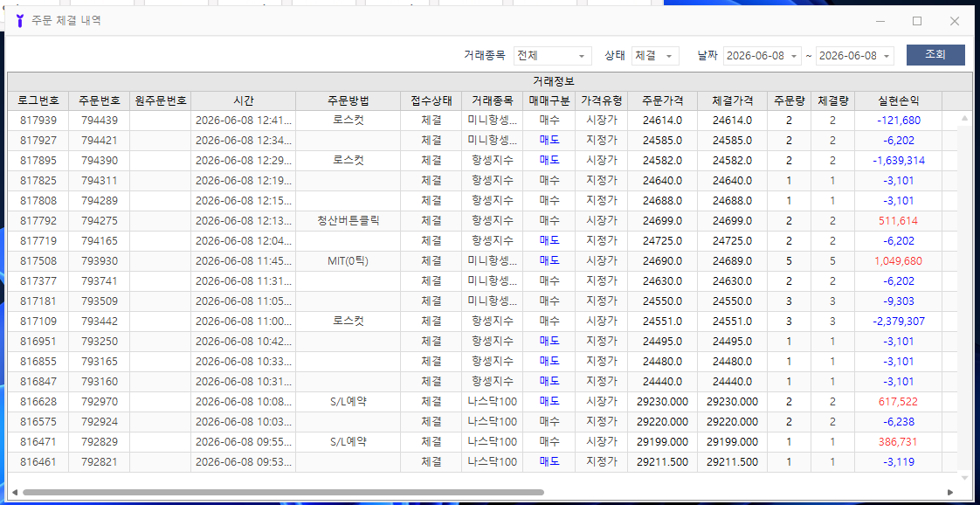Click time cell 2026-06-08 10:08

point(243,401)
